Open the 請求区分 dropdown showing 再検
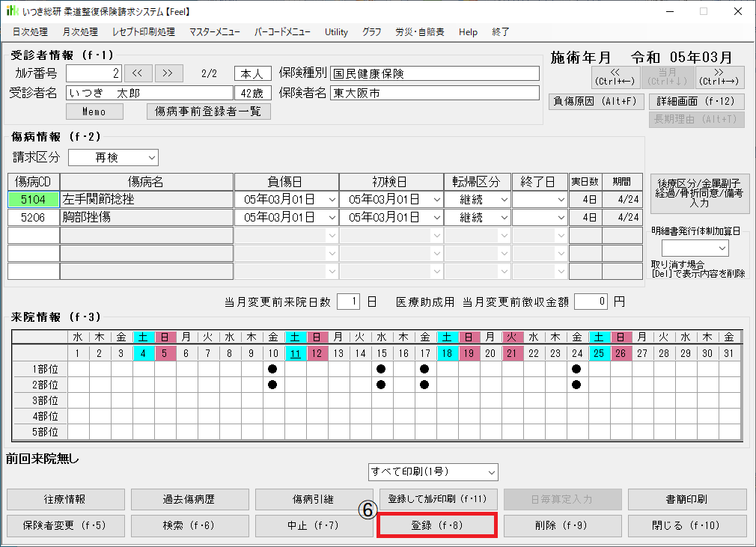This screenshot has height=547, width=756. click(x=113, y=158)
